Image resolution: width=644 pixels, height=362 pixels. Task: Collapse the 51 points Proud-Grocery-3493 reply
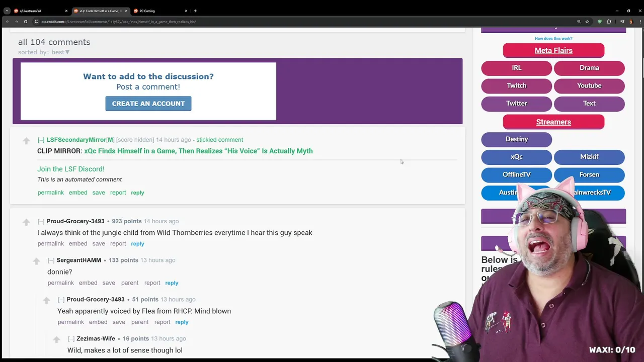(61, 300)
